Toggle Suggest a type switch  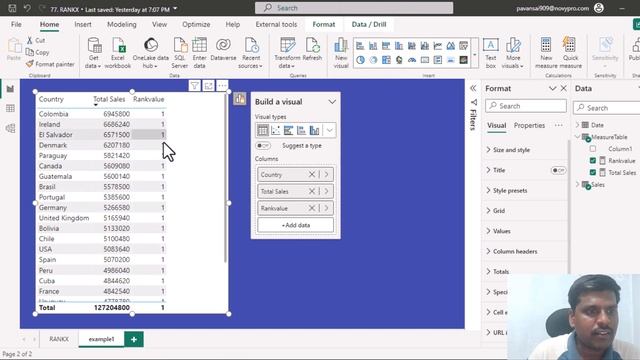tap(263, 146)
